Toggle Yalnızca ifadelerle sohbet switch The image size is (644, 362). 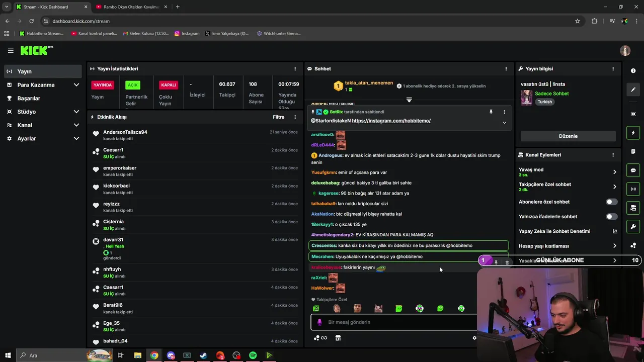point(611,217)
